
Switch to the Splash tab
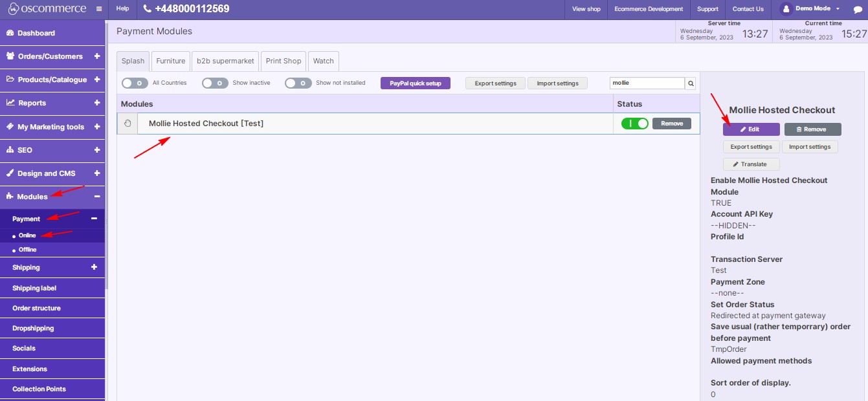coord(133,61)
